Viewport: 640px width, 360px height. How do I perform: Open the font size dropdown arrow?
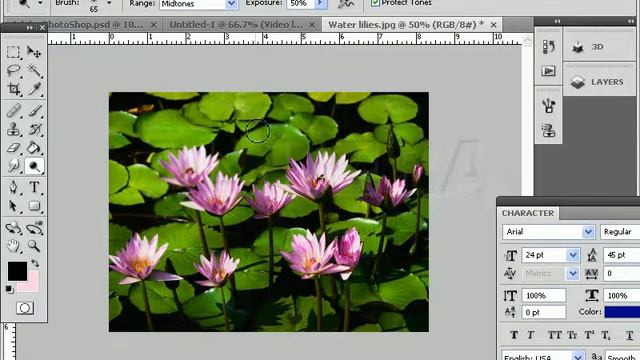(573, 255)
